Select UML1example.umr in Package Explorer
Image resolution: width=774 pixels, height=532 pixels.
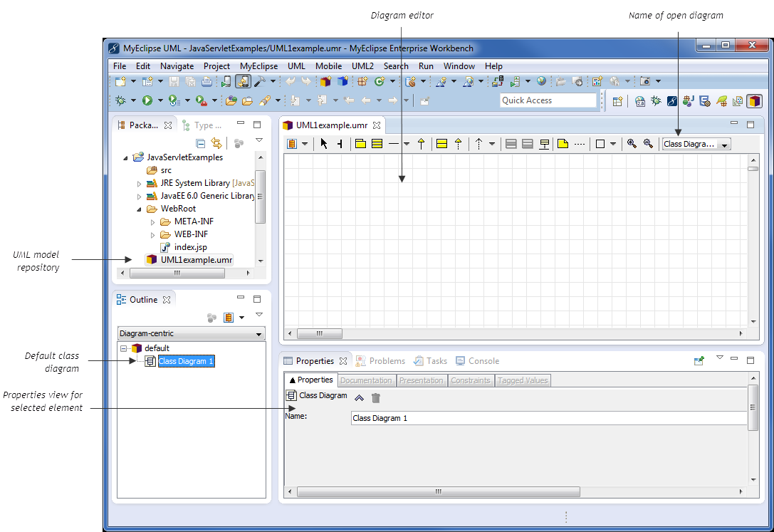click(x=196, y=260)
